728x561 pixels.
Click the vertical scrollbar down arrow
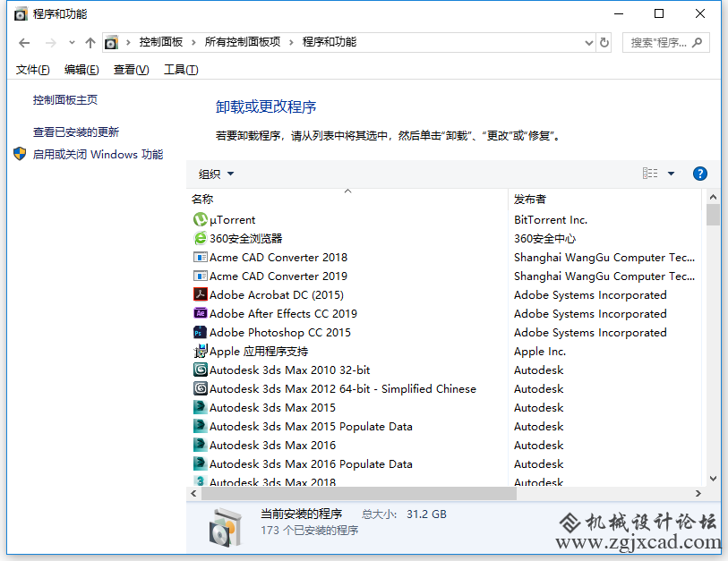[713, 479]
